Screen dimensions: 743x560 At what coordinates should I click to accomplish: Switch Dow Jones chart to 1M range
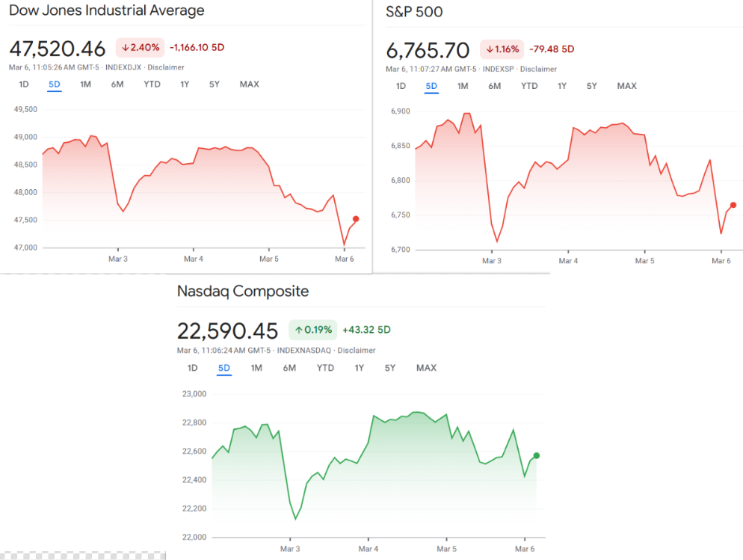[85, 84]
